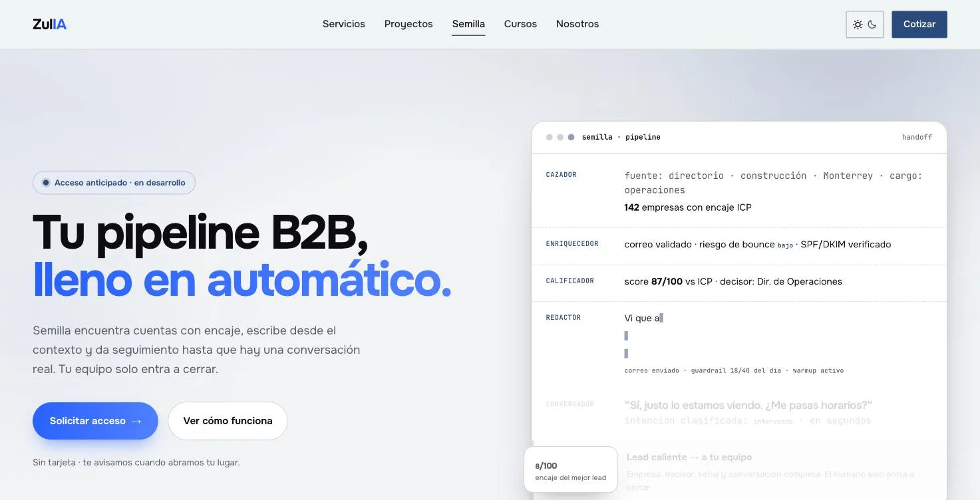Click the handoff label in pipeline card
Screen dimensions: 980x500
[917, 138]
